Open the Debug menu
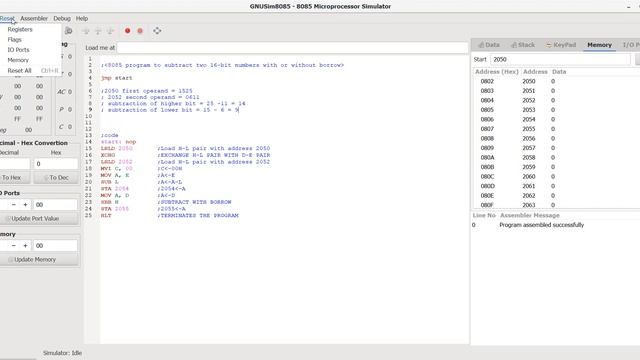 pyautogui.click(x=62, y=18)
